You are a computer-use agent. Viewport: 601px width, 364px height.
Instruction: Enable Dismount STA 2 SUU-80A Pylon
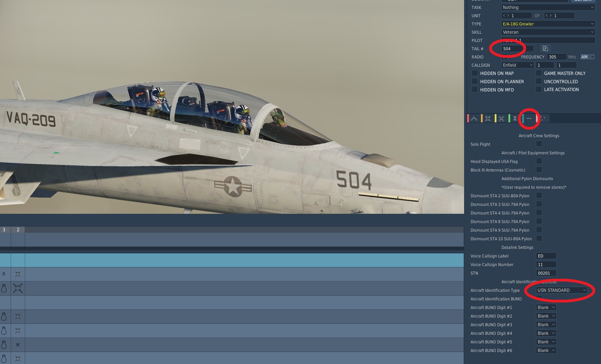[539, 196]
